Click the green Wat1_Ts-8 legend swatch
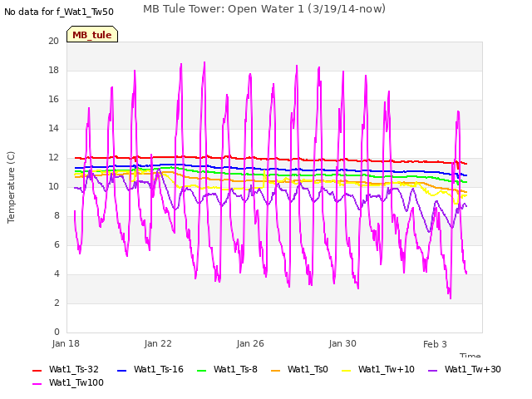This screenshot has width=532, height=399. (x=201, y=371)
